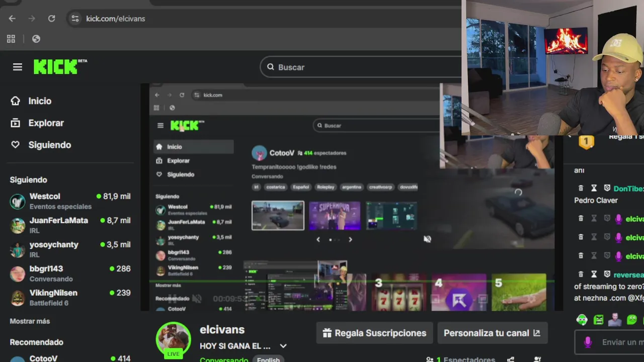
Task: Insert the green angry-face emote
Action: click(598, 320)
